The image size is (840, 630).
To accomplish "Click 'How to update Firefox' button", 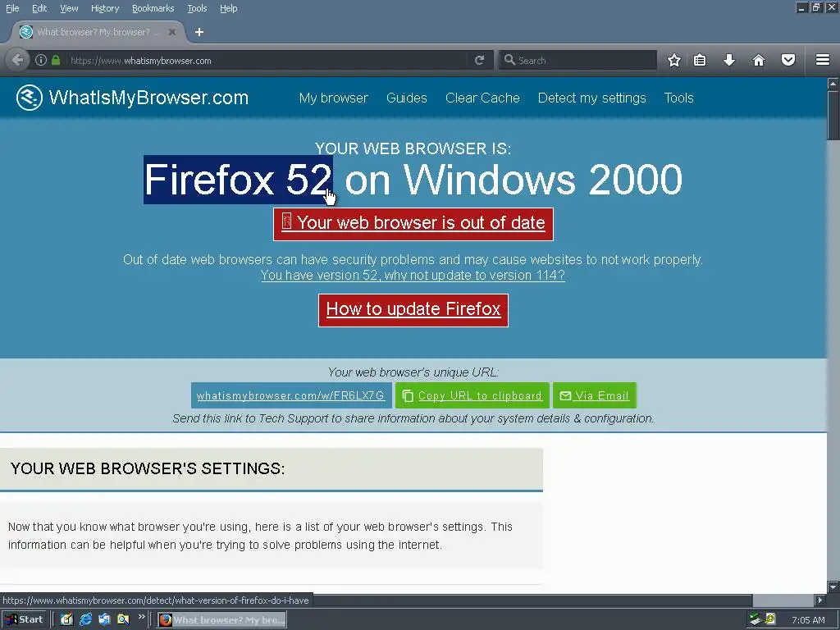I will (x=413, y=309).
